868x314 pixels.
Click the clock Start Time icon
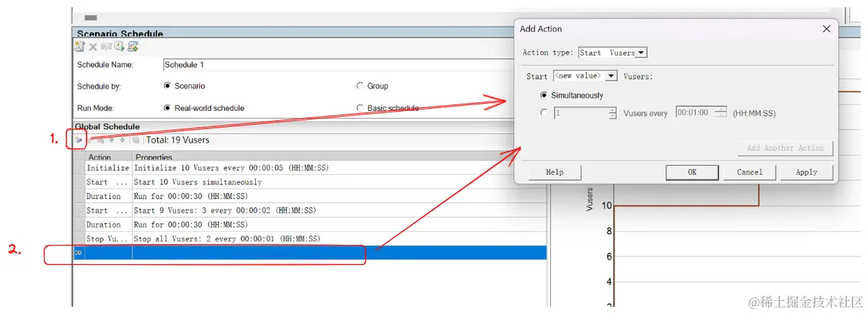(x=119, y=47)
